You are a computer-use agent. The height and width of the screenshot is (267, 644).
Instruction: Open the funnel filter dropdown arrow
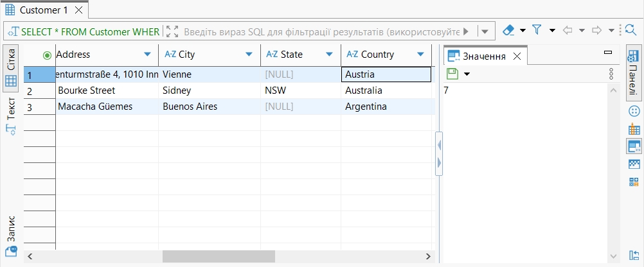(552, 30)
